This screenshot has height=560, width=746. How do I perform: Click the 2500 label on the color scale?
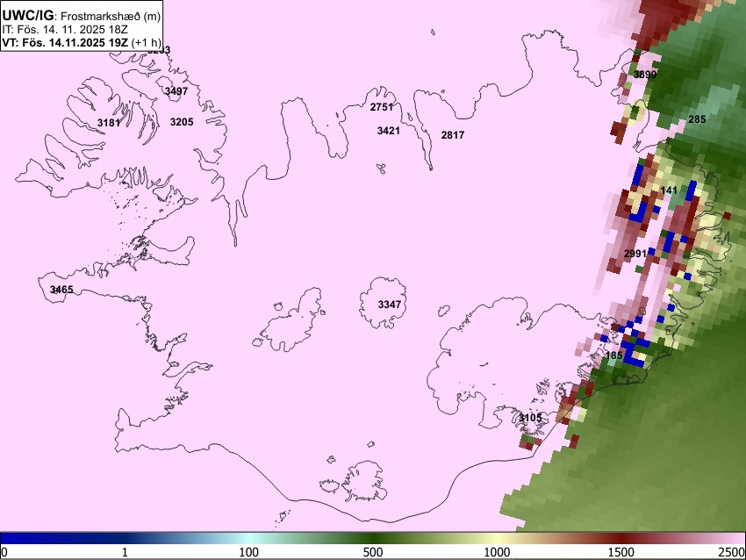[732, 552]
